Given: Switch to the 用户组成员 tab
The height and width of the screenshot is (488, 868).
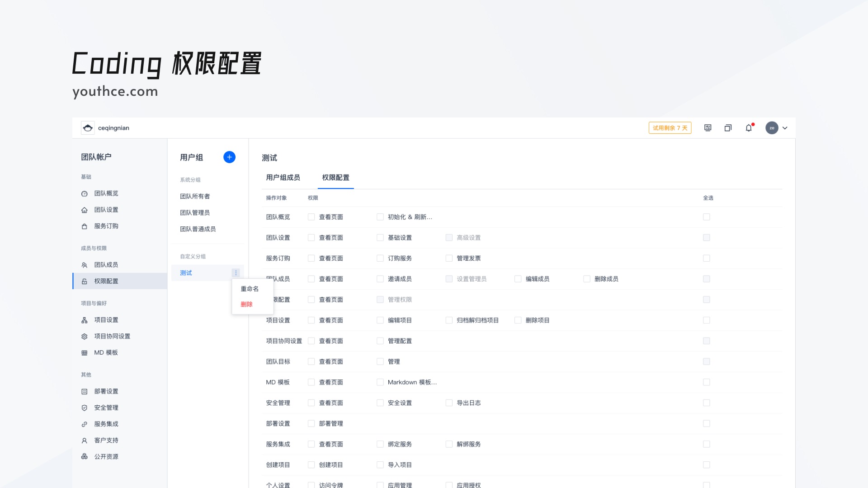Looking at the screenshot, I should click(283, 178).
